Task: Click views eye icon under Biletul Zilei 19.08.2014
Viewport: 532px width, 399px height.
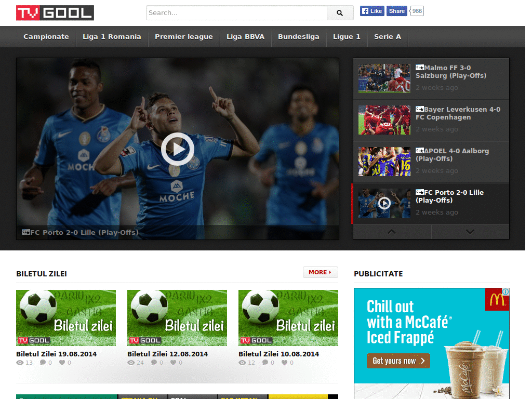Action: (x=20, y=363)
